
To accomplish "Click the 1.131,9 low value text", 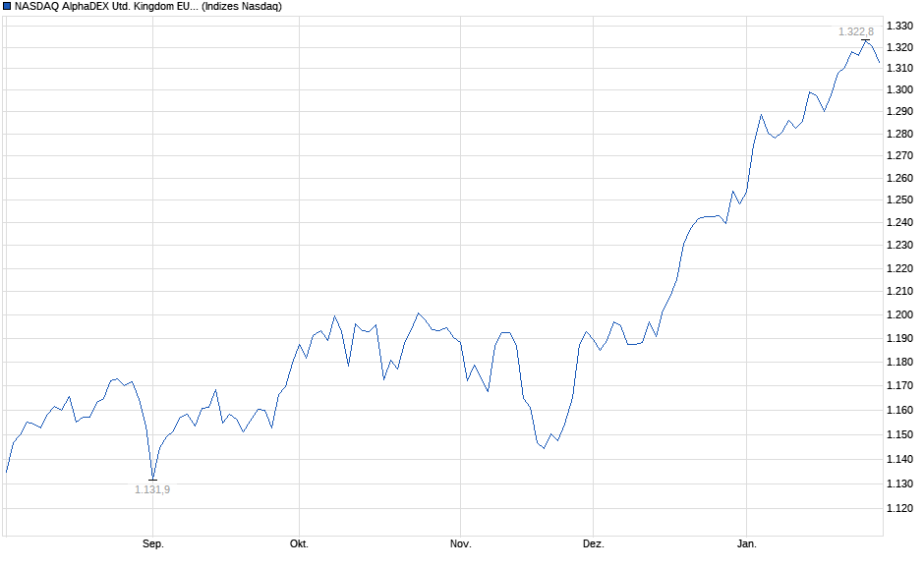I will pos(152,487).
